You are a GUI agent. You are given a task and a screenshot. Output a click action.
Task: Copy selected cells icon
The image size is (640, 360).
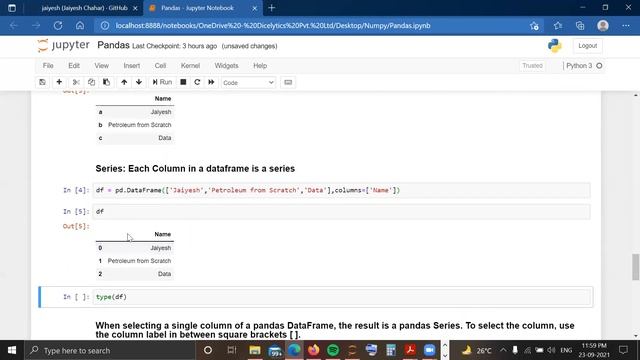pos(91,82)
